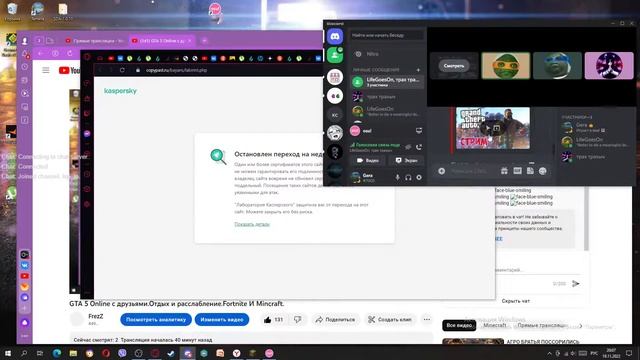Select orange-masked turtle participant tile
The width and height of the screenshot is (640, 360).
click(x=506, y=66)
